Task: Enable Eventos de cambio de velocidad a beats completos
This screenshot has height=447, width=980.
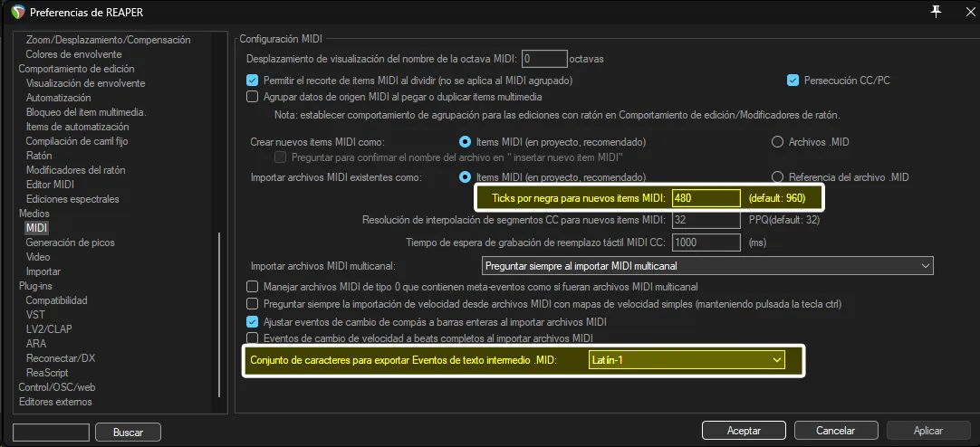Action: click(253, 338)
